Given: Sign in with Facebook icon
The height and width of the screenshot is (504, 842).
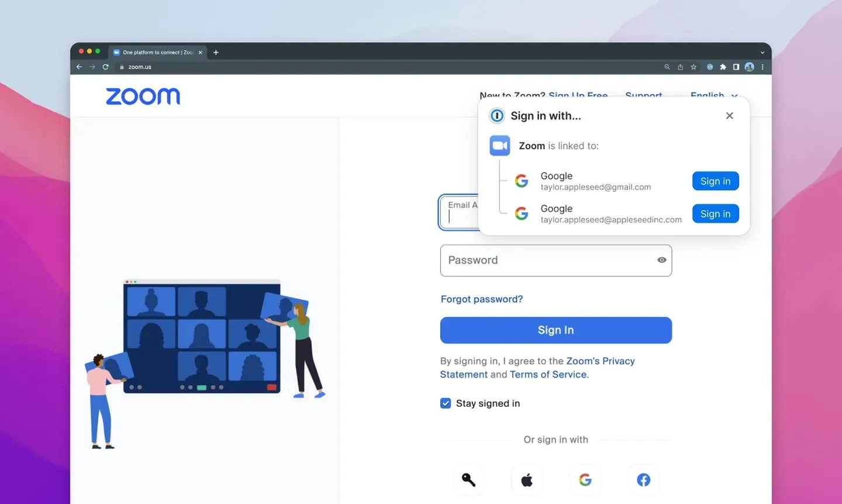Looking at the screenshot, I should 643,480.
